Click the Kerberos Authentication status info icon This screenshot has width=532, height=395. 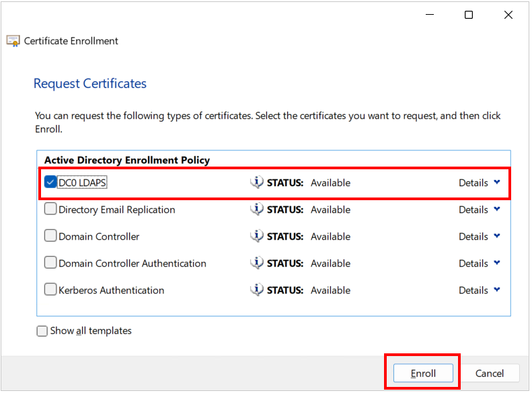tap(257, 290)
